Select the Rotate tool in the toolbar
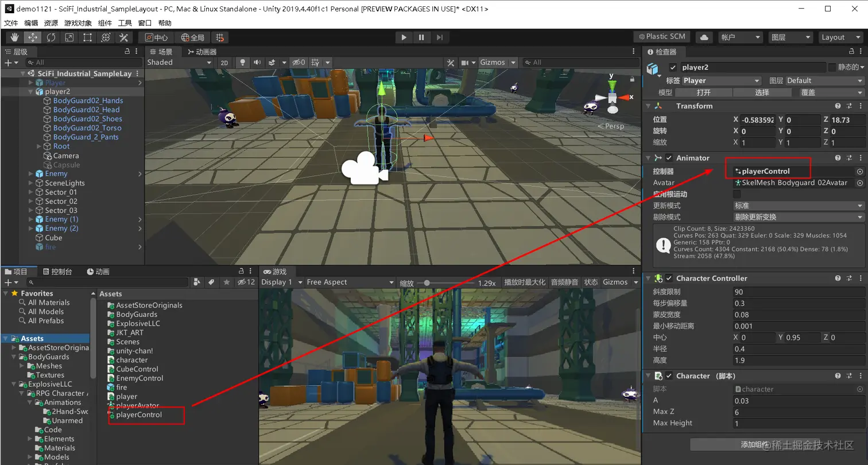Screen dimensions: 868x465 point(51,37)
